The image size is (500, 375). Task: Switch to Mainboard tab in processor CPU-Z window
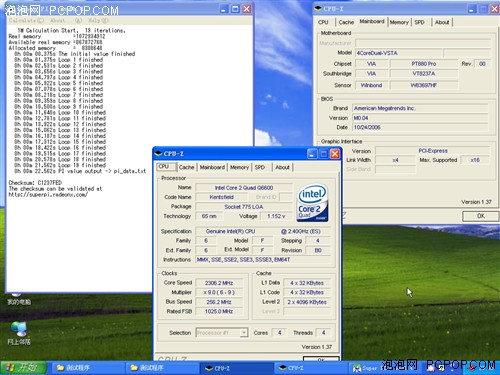point(212,167)
